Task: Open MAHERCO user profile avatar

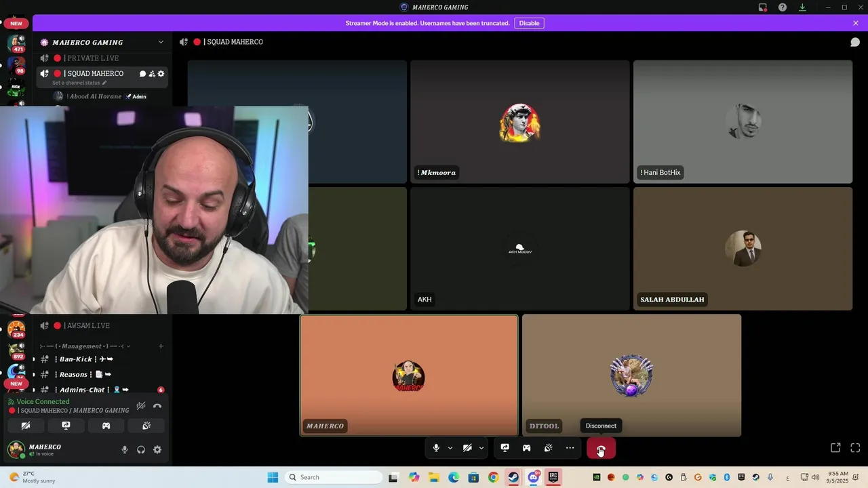Action: 16,449
